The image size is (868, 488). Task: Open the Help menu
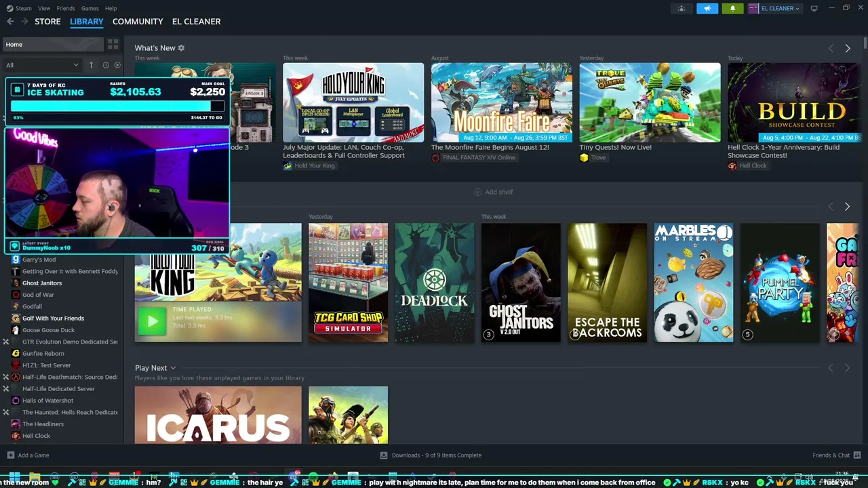(111, 8)
